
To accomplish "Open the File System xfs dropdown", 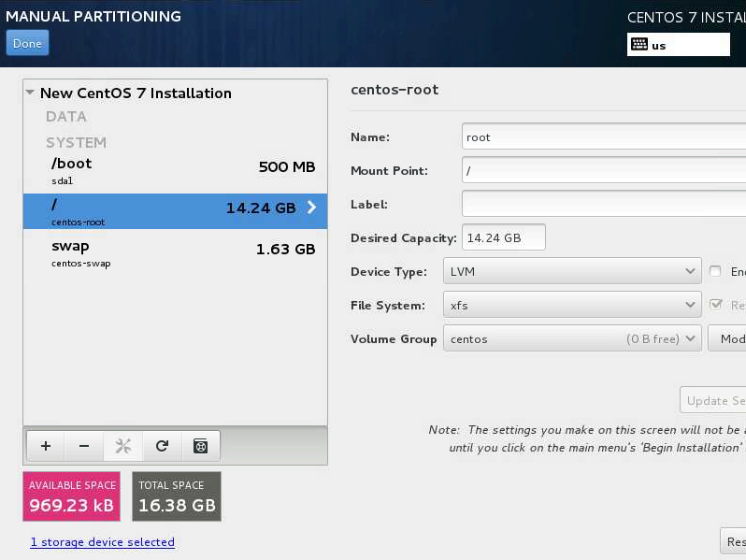I will (x=572, y=306).
